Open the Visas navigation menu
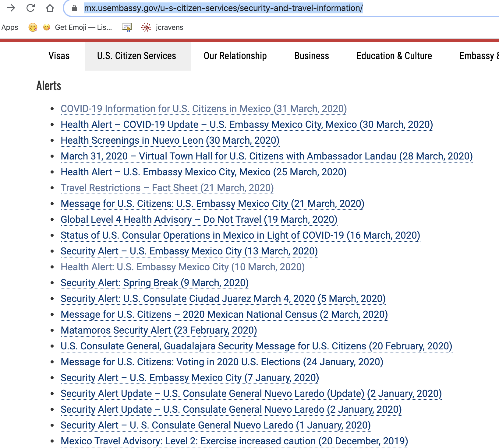 tap(59, 56)
